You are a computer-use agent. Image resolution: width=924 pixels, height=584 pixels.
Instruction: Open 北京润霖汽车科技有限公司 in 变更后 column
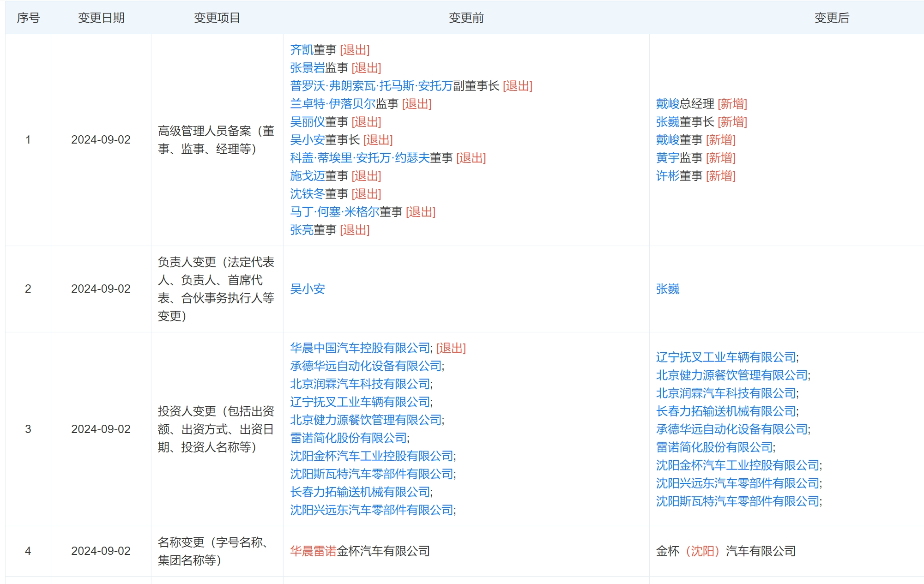click(x=726, y=393)
